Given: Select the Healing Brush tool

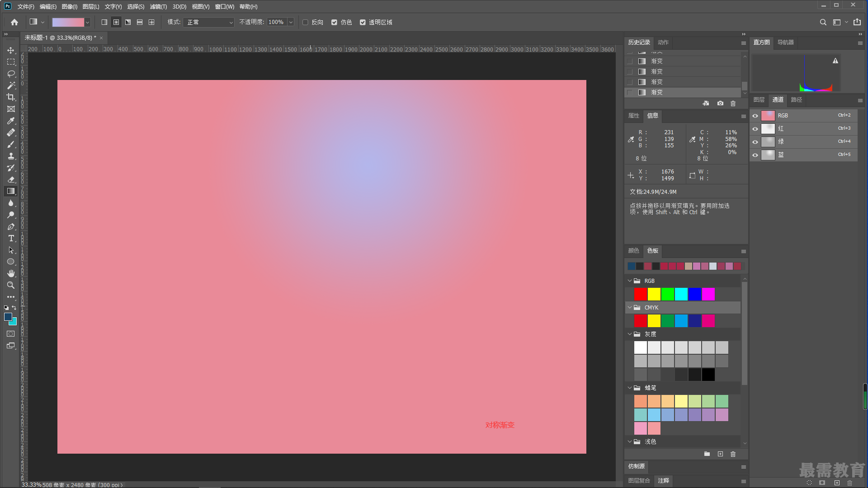Looking at the screenshot, I should pos(11,132).
